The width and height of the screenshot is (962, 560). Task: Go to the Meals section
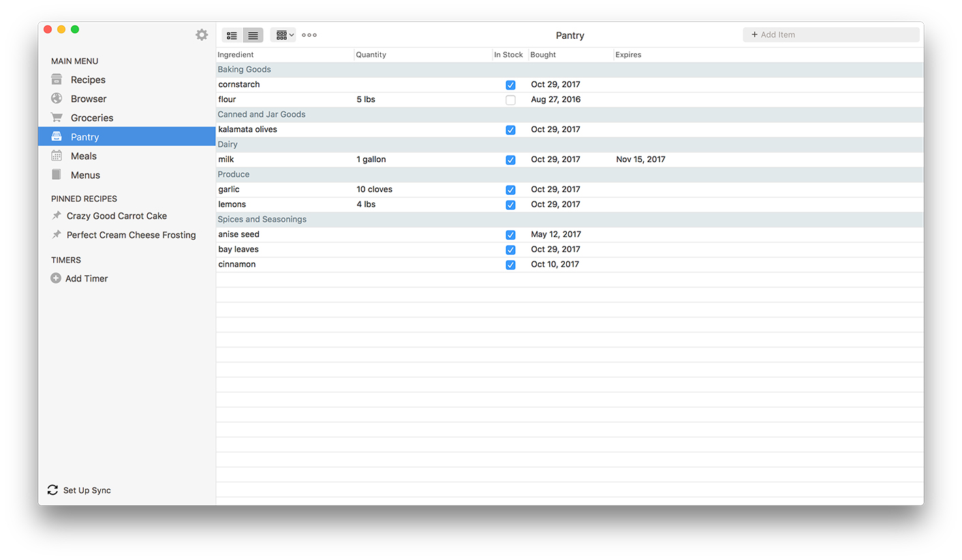coord(84,156)
